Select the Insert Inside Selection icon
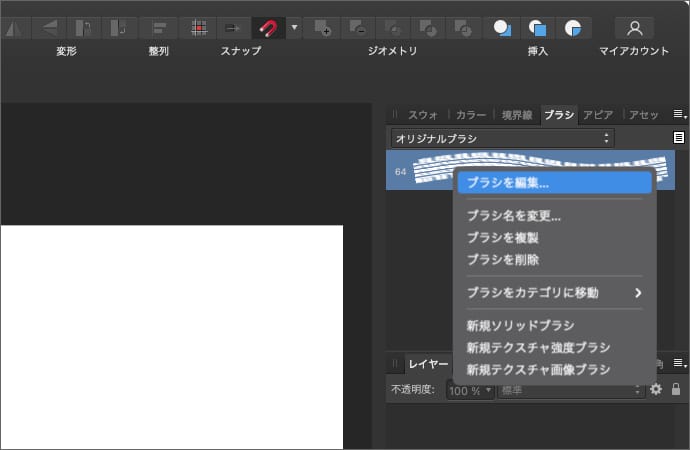 tap(572, 27)
